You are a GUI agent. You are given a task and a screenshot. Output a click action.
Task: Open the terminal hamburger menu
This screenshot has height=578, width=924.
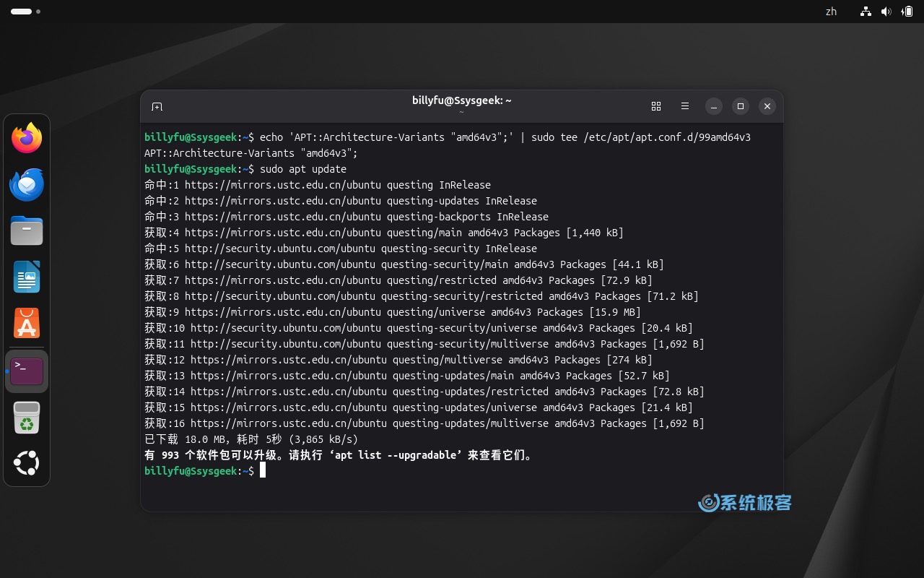point(684,106)
